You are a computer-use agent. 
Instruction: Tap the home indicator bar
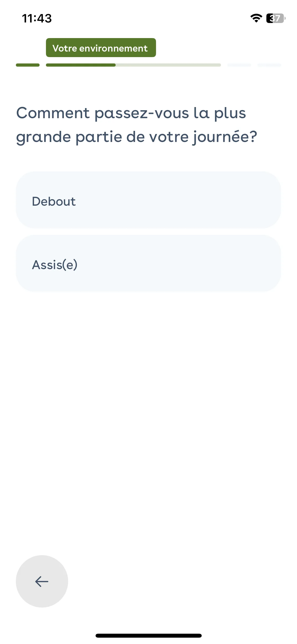point(148,636)
